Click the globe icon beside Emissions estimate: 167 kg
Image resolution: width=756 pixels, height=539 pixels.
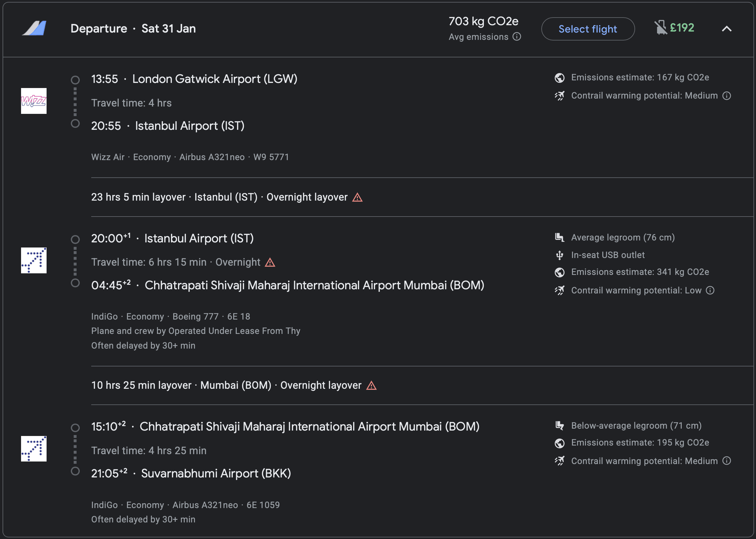click(x=560, y=78)
